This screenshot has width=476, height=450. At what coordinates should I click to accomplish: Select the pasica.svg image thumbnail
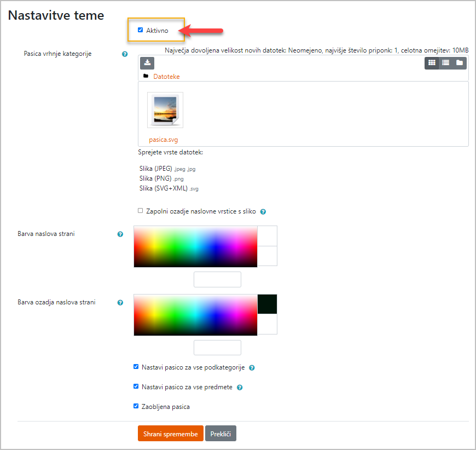coord(165,110)
